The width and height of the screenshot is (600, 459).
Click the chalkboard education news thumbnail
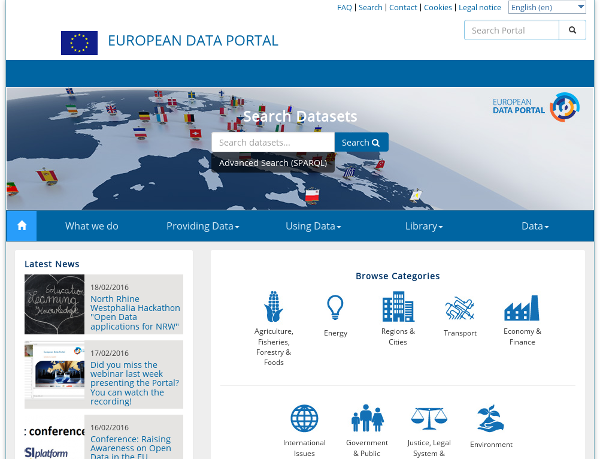[x=54, y=304]
